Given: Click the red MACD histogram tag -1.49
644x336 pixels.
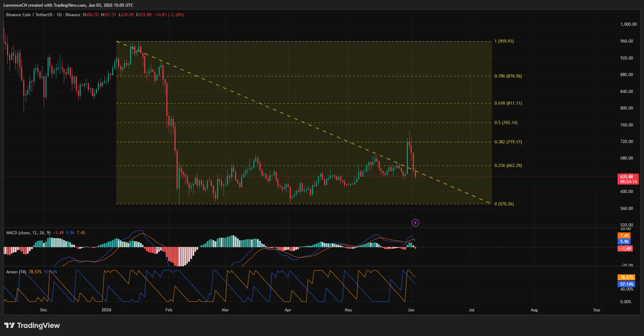Looking at the screenshot, I should 625,248.
